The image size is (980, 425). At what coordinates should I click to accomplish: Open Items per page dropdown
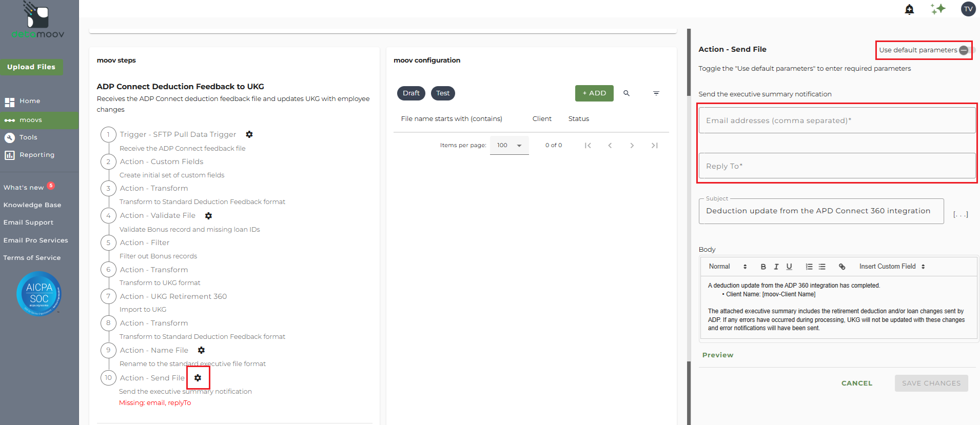tap(509, 146)
